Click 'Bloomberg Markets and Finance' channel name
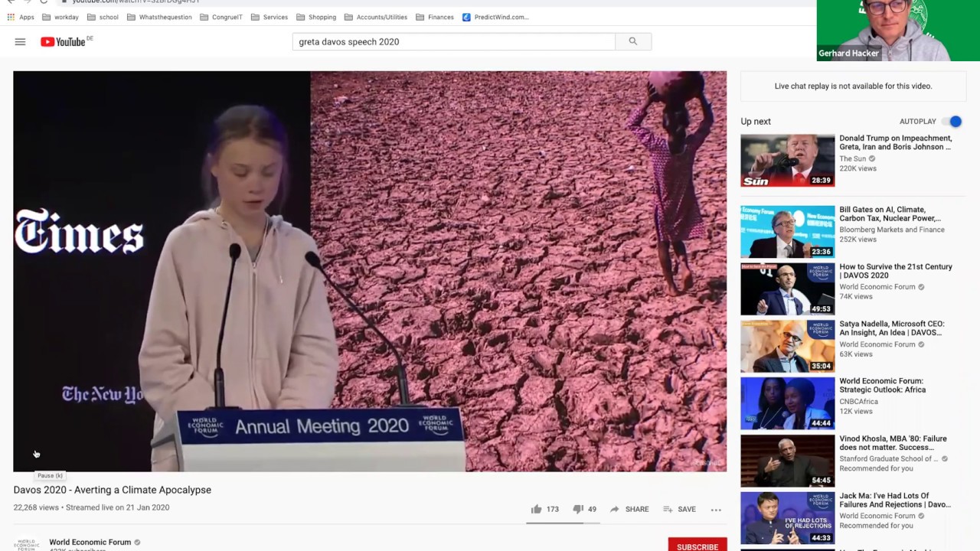 [x=892, y=230]
